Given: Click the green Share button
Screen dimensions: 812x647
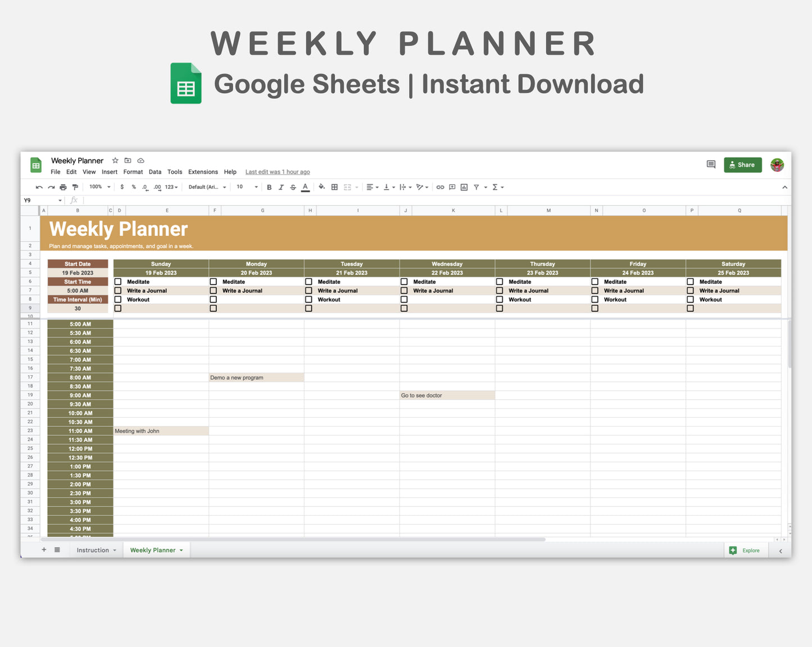Looking at the screenshot, I should coord(742,165).
